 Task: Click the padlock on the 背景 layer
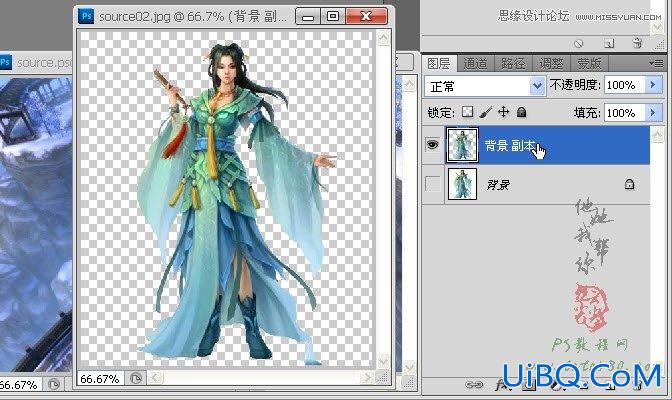(x=629, y=184)
